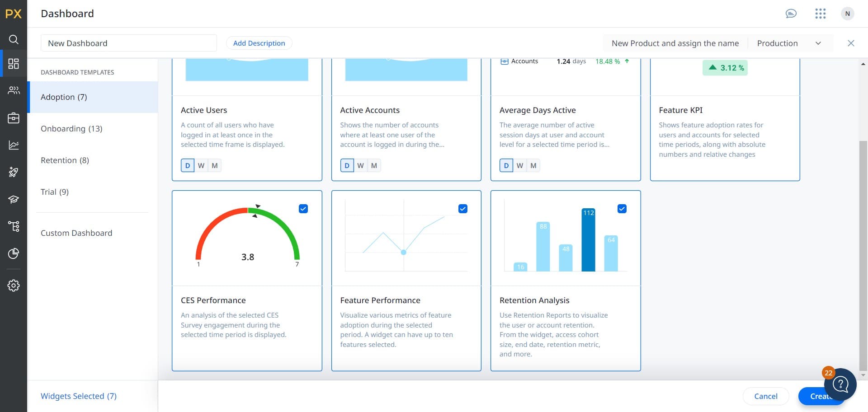The width and height of the screenshot is (868, 412).
Task: Click the Add Description button
Action: click(x=259, y=43)
